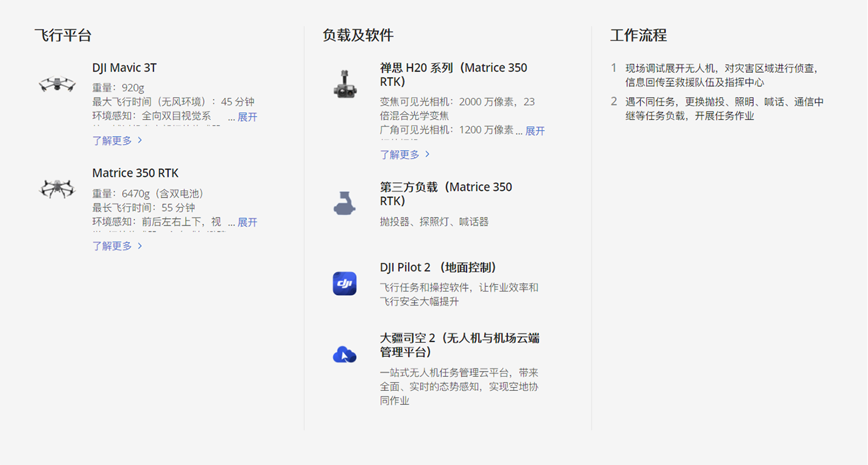Click the 禅思 H20 系列 title
This screenshot has height=465, width=868.
tap(453, 75)
